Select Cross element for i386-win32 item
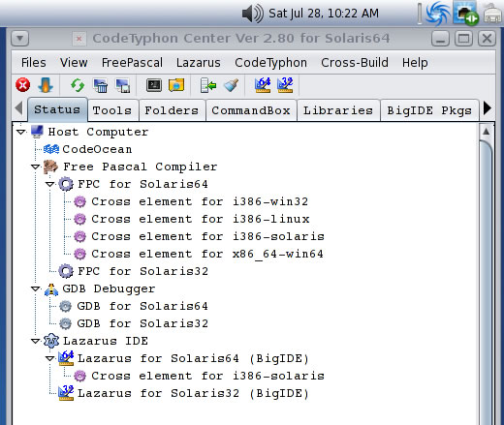Screen dimensions: 504x425 (x=200, y=201)
